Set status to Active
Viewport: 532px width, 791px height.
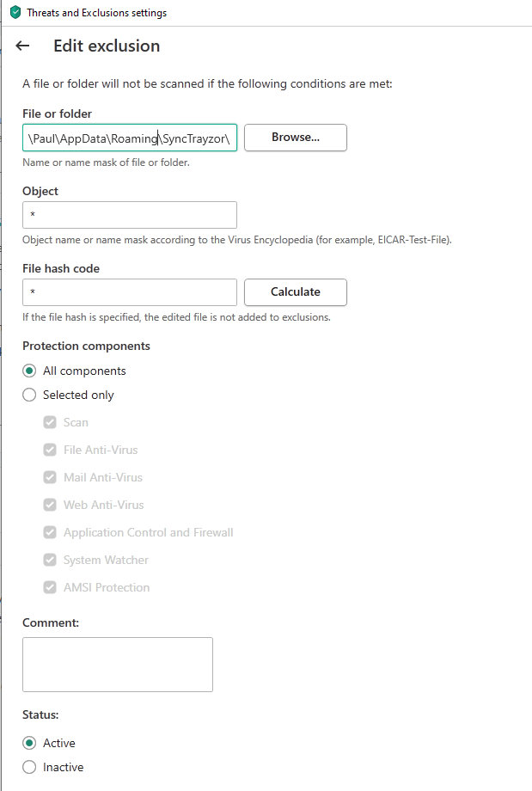pyautogui.click(x=30, y=743)
